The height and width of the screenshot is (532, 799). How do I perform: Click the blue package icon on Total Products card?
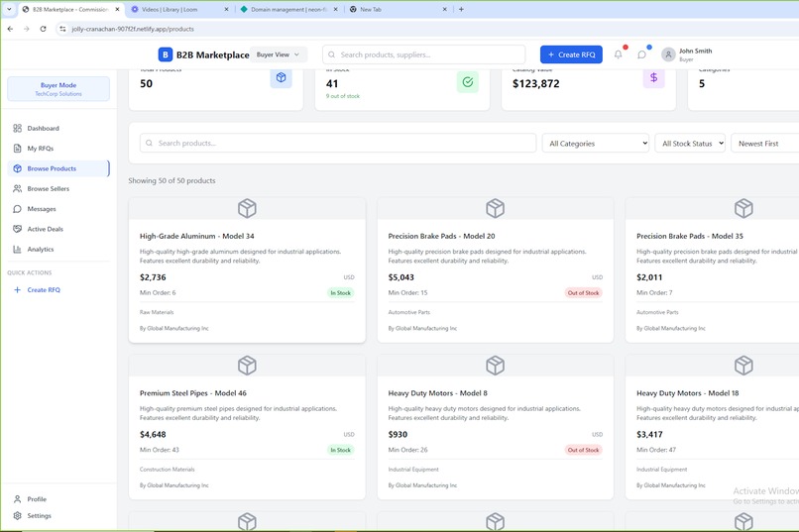pyautogui.click(x=281, y=78)
